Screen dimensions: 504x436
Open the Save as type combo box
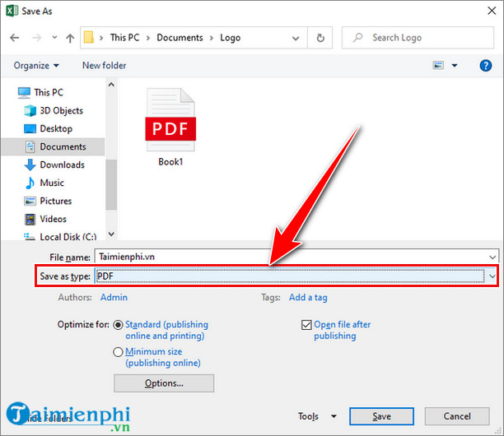[295, 276]
